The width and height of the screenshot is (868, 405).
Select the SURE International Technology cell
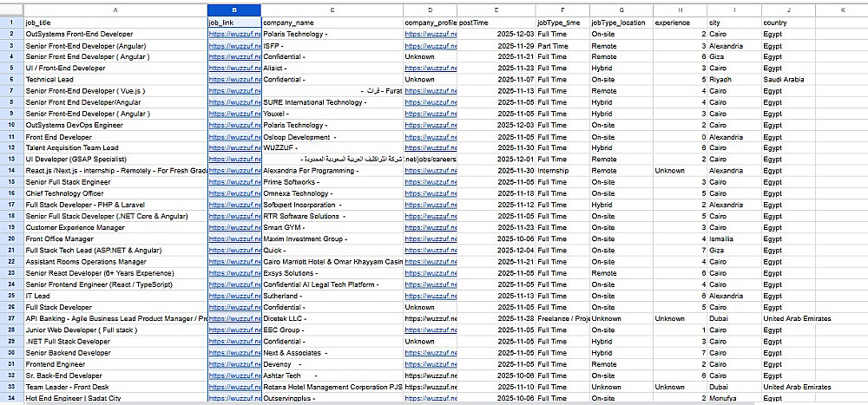click(x=332, y=102)
